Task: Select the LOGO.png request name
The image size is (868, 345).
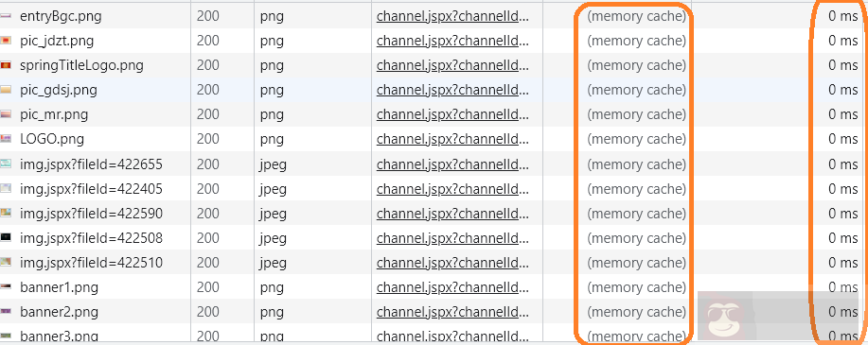Action: coord(52,139)
